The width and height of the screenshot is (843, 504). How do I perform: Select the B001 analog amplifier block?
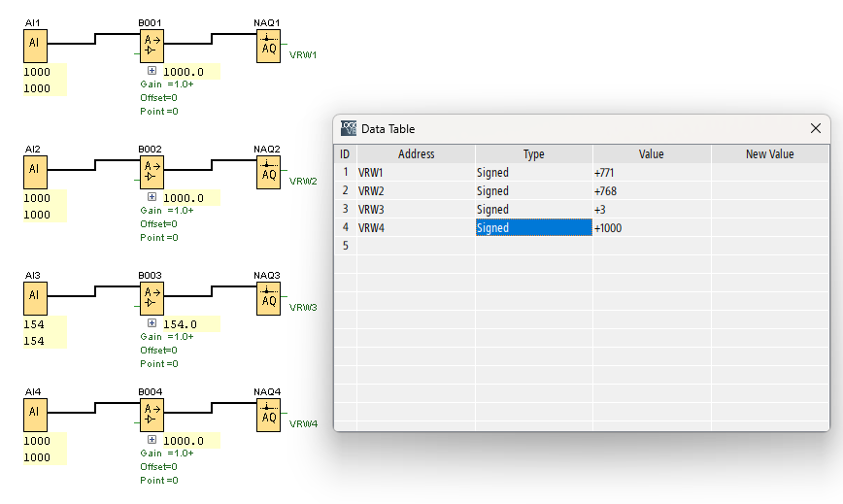151,45
